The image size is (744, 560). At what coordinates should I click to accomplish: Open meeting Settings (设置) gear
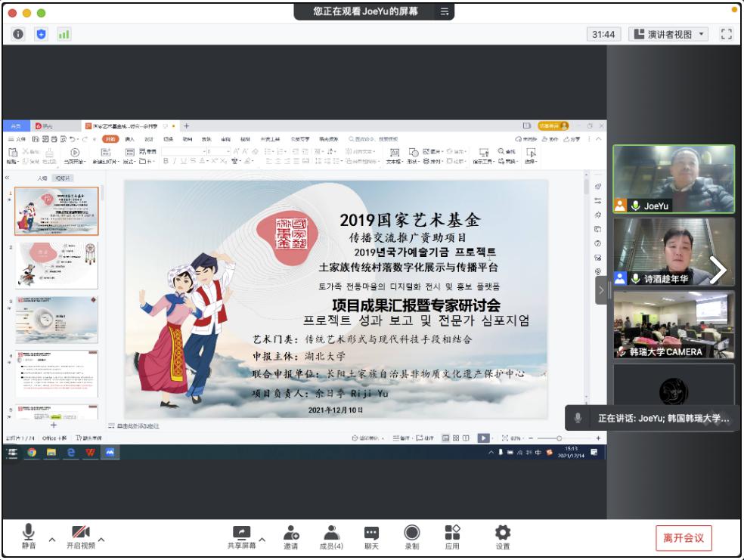(503, 537)
